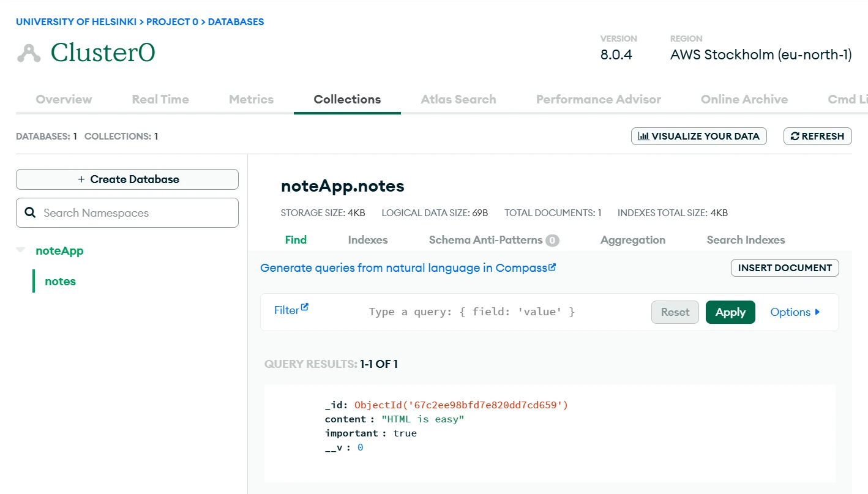The image size is (868, 494).
Task: Go to the Atlas Search tab
Action: (458, 99)
